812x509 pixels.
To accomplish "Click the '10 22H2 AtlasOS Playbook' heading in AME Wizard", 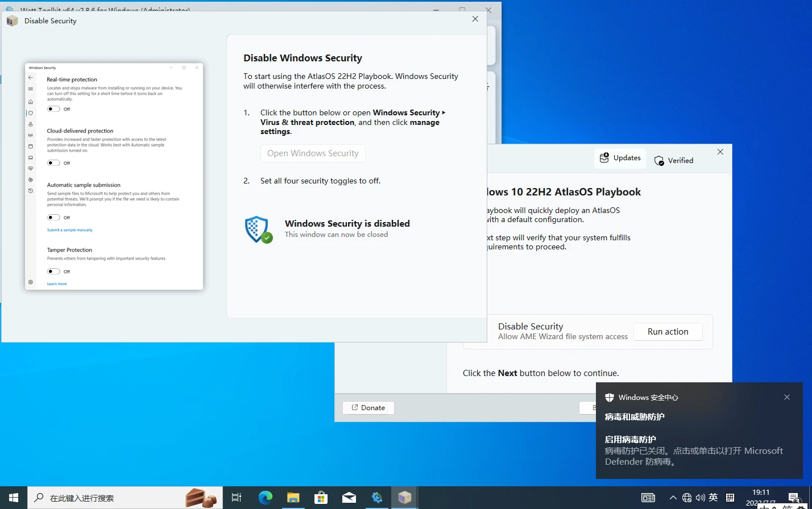I will [577, 192].
